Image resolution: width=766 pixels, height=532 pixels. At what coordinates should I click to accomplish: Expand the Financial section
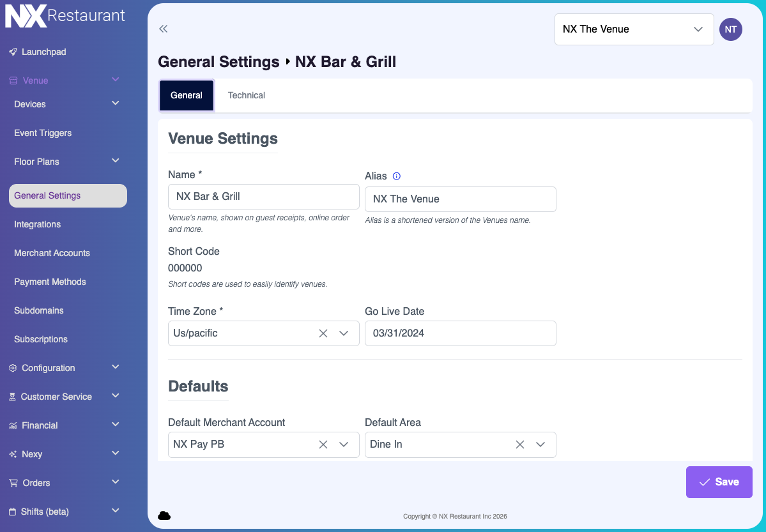coord(115,425)
